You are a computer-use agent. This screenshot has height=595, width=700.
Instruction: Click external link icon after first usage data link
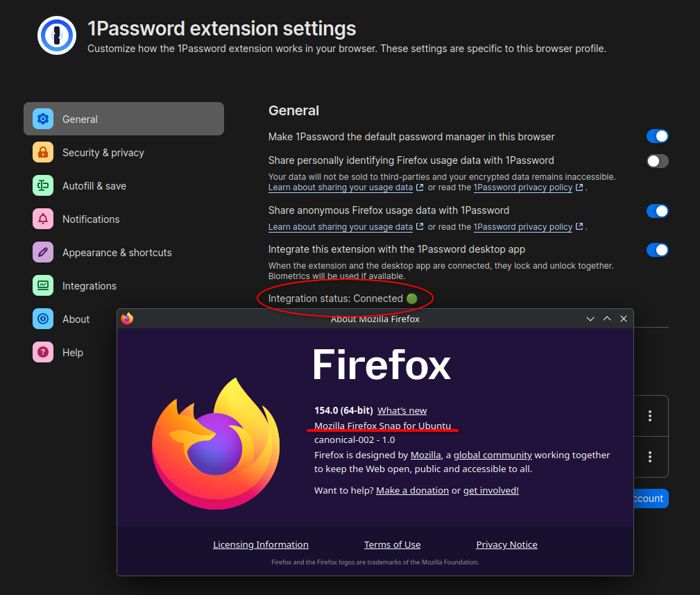click(420, 187)
